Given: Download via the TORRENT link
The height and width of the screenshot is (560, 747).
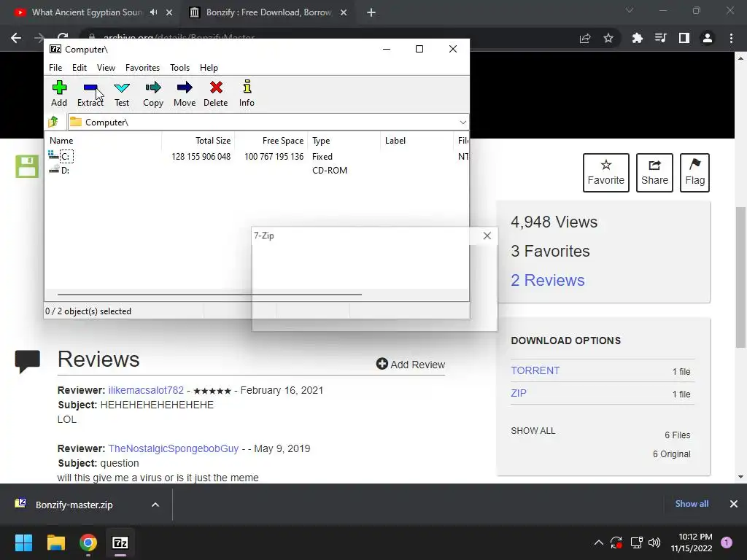Looking at the screenshot, I should (535, 370).
